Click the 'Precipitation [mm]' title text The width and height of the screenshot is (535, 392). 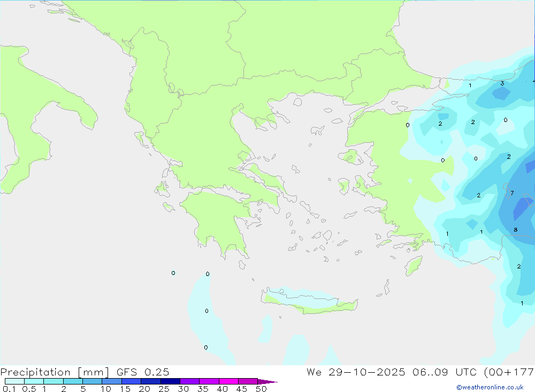(x=55, y=372)
